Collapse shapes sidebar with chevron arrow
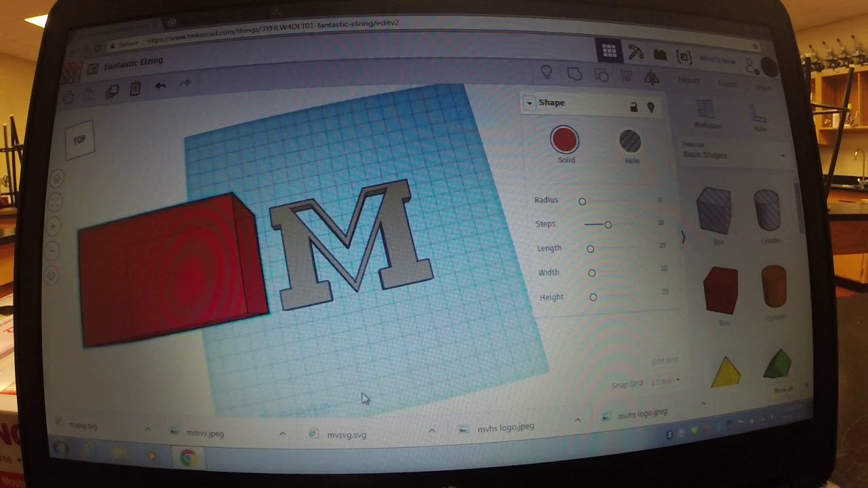This screenshot has width=868, height=488. 683,237
